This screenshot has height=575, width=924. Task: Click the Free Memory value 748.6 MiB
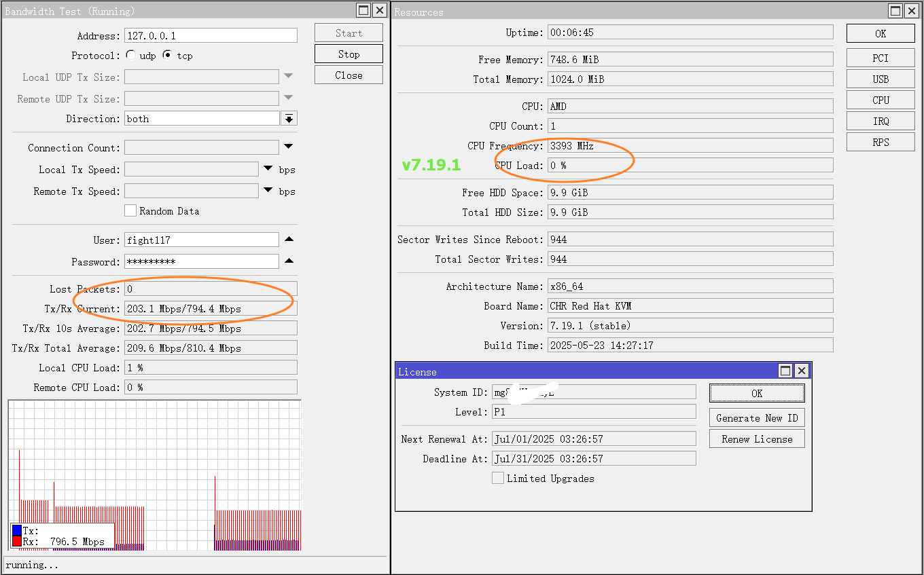690,59
